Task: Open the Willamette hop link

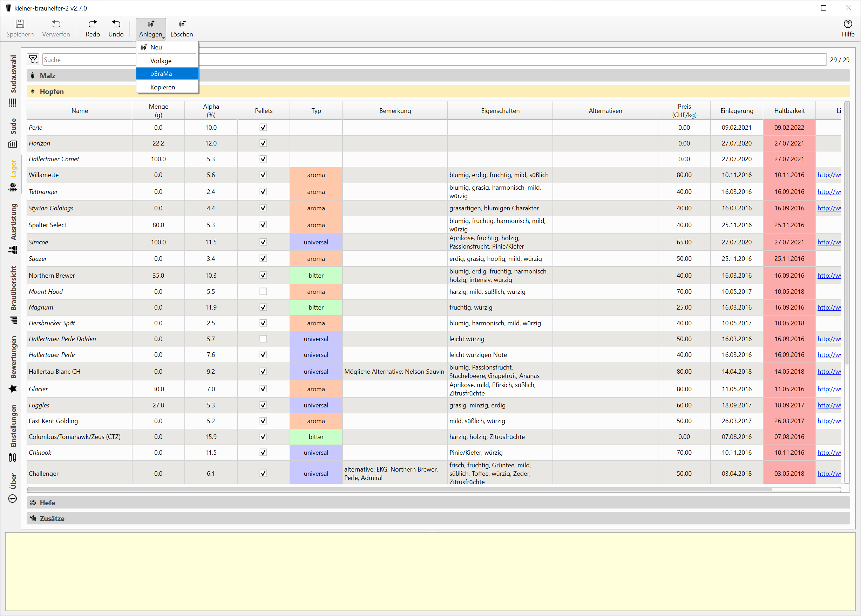Action: [829, 175]
